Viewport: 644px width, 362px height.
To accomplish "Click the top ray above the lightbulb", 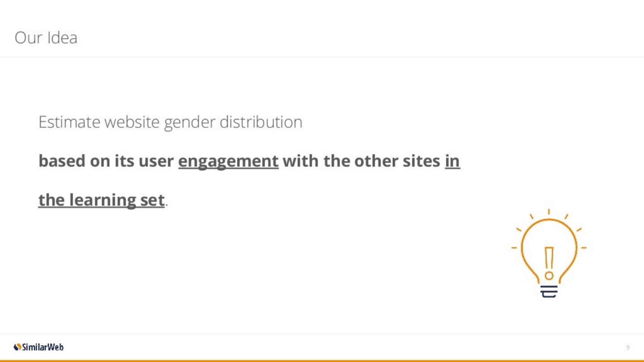I will 549,212.
